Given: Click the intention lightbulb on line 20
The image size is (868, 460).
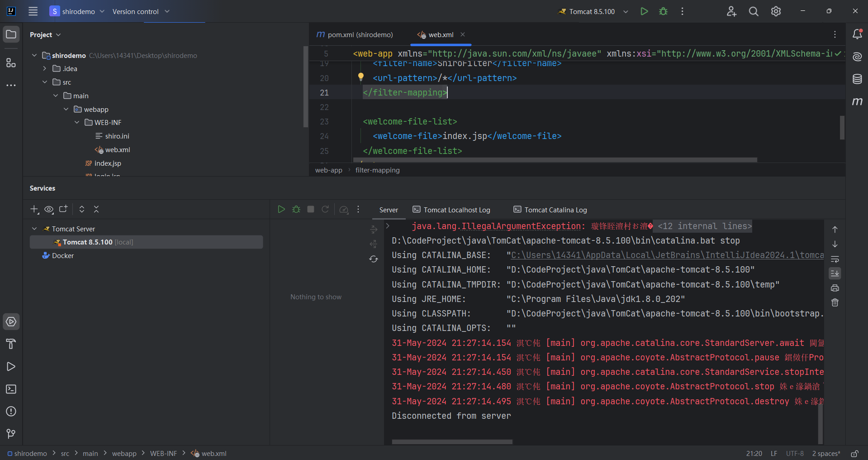Looking at the screenshot, I should coord(361,77).
